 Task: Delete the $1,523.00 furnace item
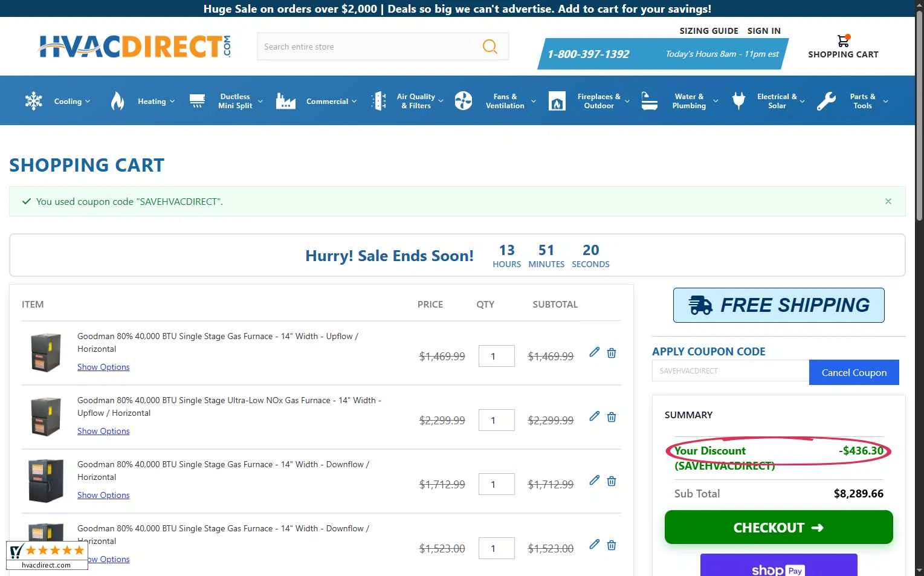click(x=612, y=545)
